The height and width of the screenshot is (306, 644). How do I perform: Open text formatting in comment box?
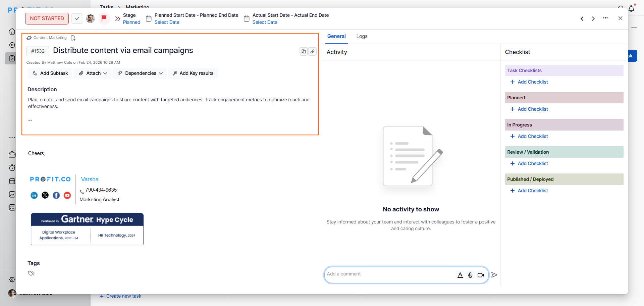pos(460,275)
